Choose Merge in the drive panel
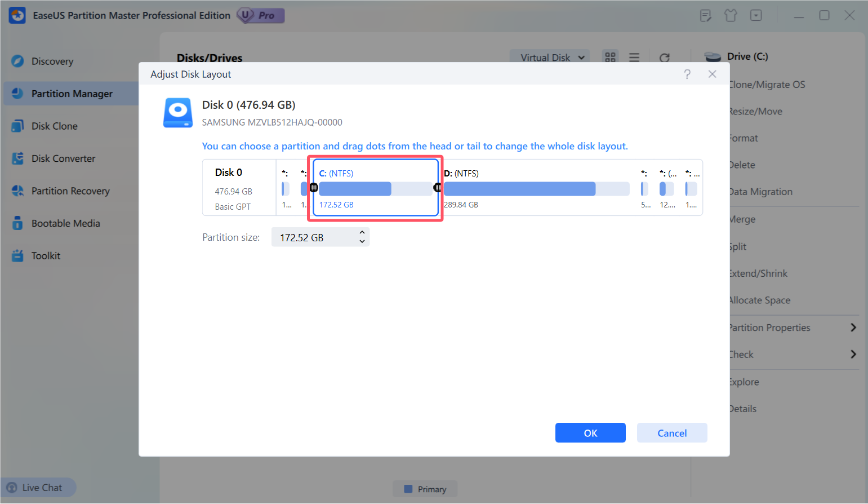 coord(743,219)
